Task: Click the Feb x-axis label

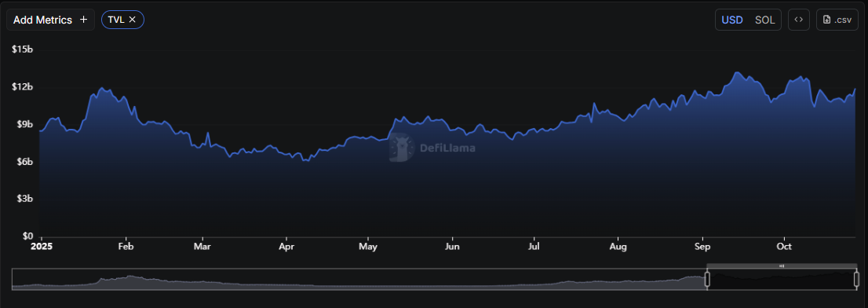Action: (x=126, y=247)
